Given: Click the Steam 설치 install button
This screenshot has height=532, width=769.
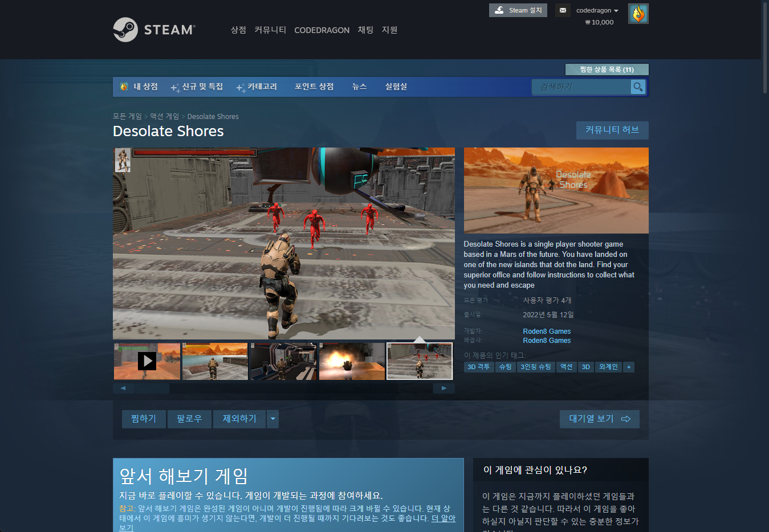Looking at the screenshot, I should click(x=518, y=10).
